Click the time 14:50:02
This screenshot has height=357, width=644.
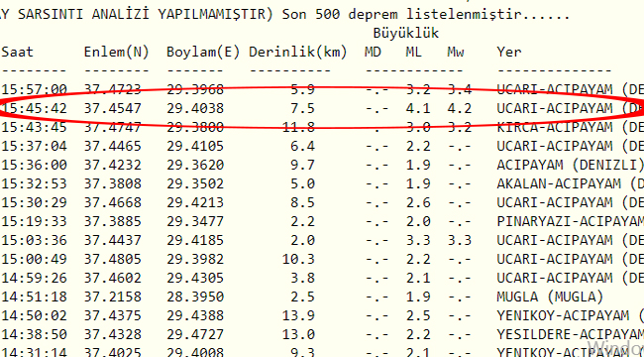pyautogui.click(x=34, y=315)
